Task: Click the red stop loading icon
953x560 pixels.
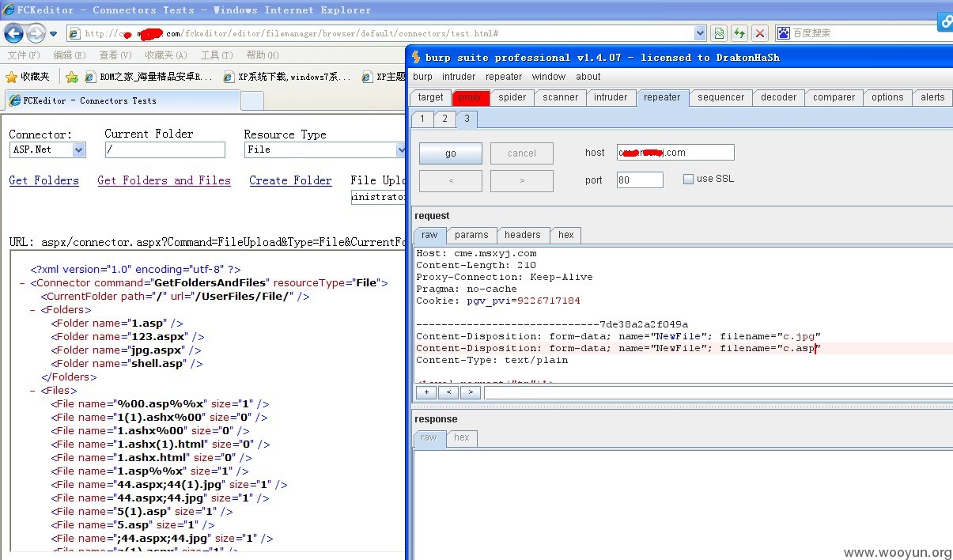Action: tap(759, 33)
